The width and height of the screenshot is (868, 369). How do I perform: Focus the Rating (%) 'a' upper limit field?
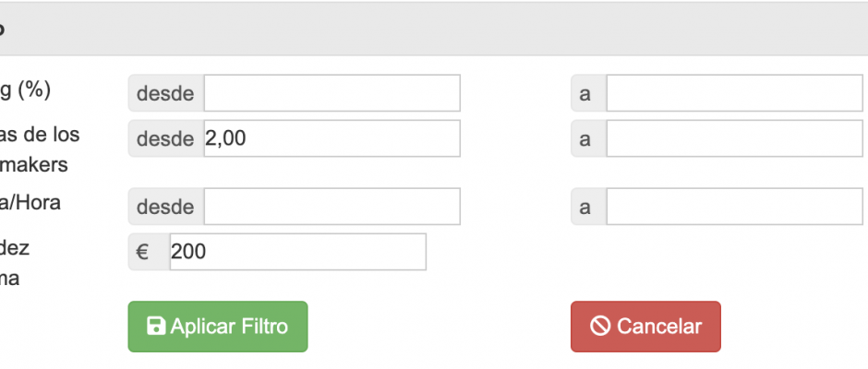735,93
